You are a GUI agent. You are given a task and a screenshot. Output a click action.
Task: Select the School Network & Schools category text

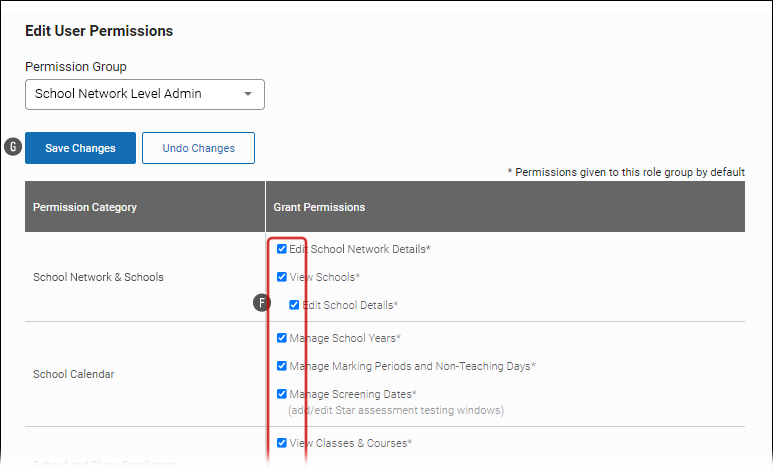(x=98, y=277)
